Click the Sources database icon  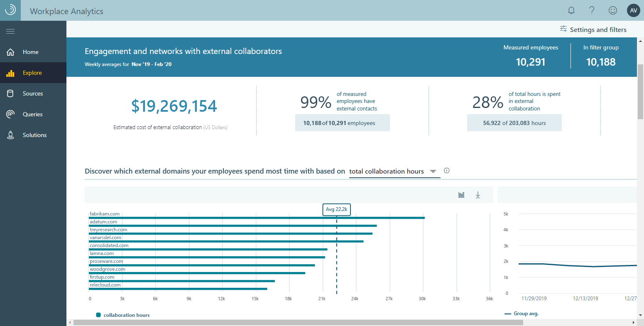pyautogui.click(x=10, y=93)
